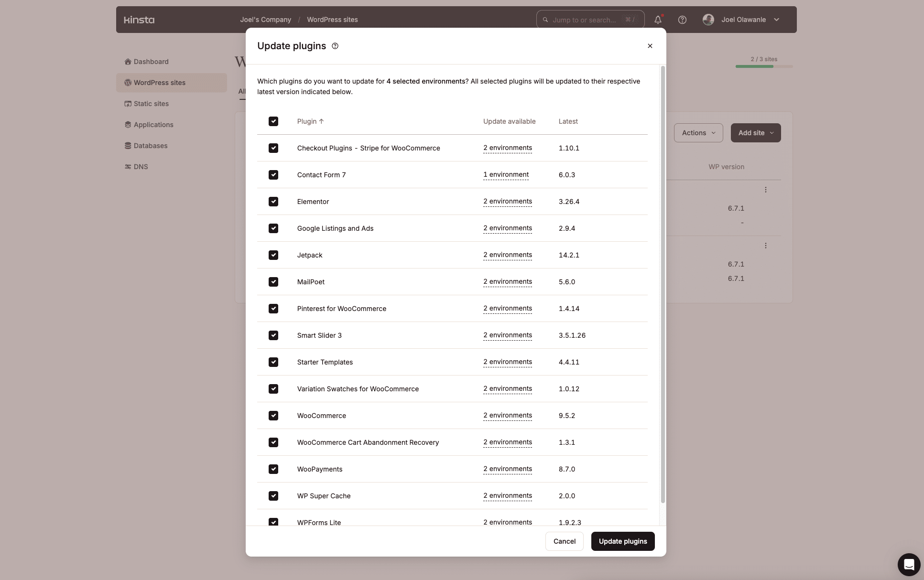Sort by the Plugin column arrow

tap(321, 121)
